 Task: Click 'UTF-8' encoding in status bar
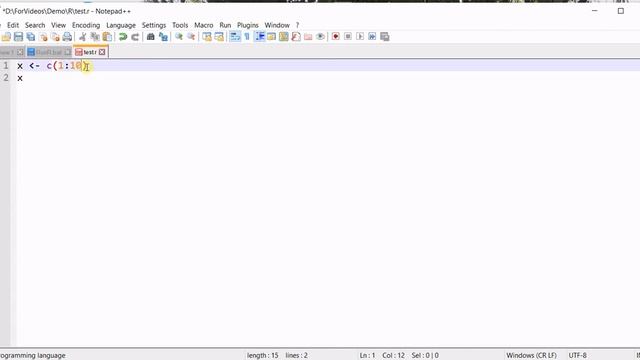[578, 356]
